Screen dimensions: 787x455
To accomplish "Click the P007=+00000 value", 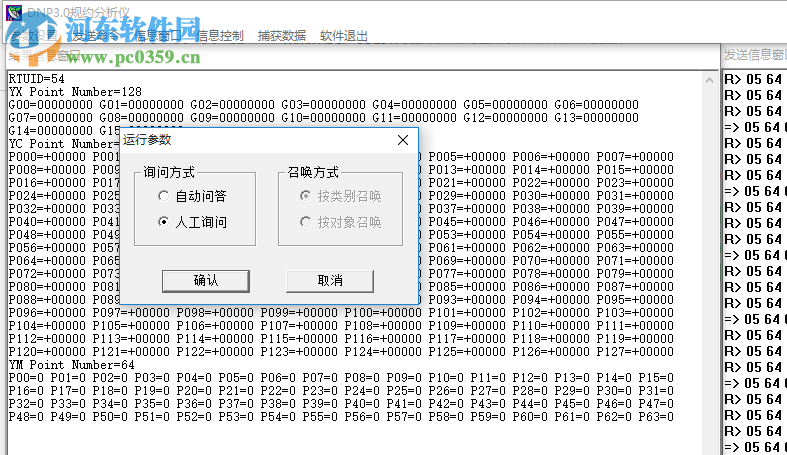I will point(635,157).
